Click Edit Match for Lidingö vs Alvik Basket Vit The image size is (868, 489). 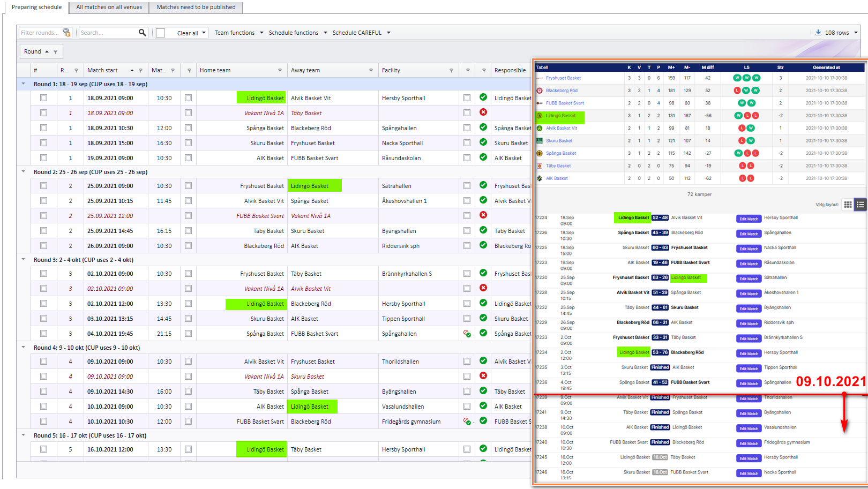(x=749, y=219)
